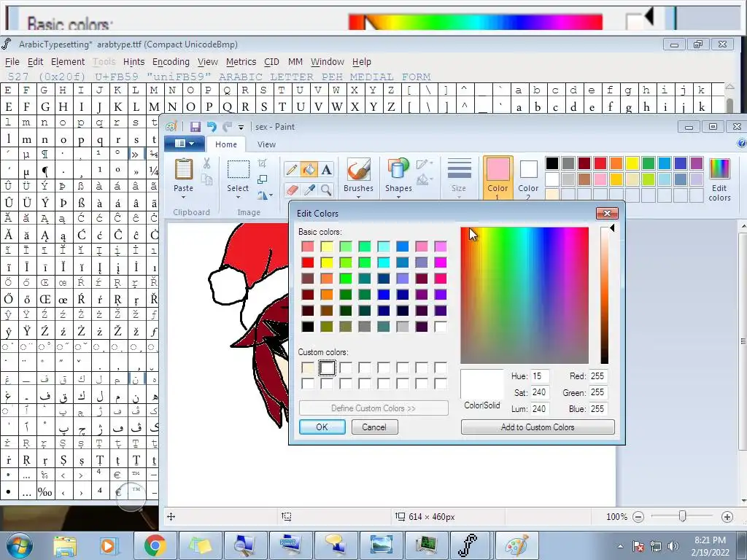The image size is (747, 560).
Task: Click Cancel in Edit Colors dialog
Action: (x=374, y=427)
